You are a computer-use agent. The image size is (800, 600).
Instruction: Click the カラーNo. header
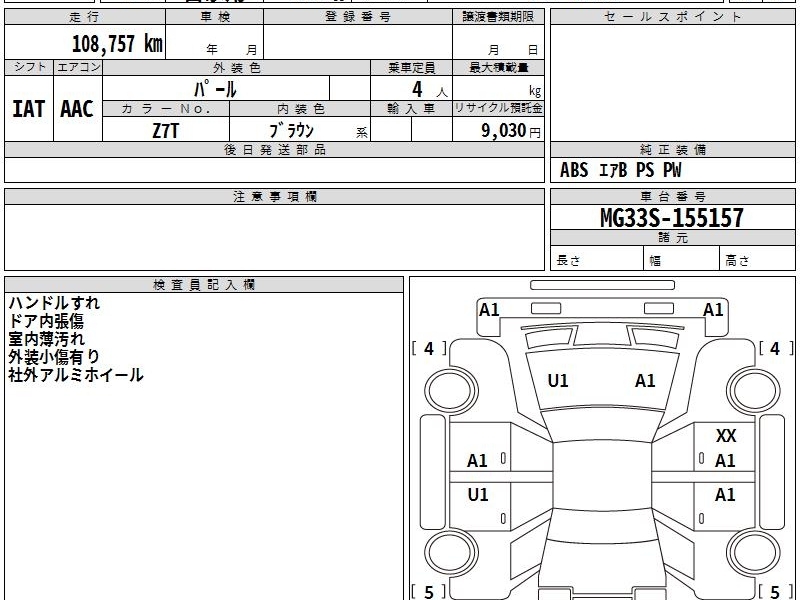pyautogui.click(x=166, y=109)
